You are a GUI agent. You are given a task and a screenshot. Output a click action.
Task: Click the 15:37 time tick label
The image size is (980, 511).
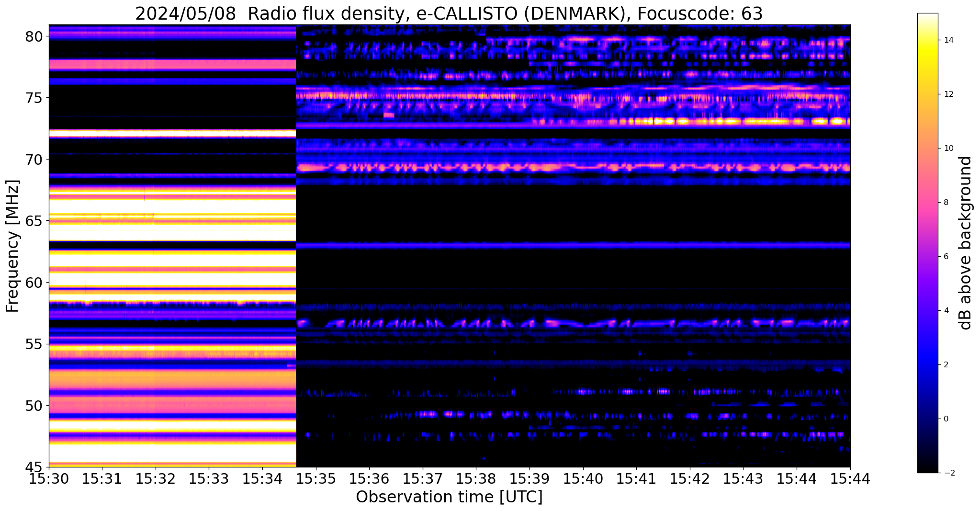423,478
